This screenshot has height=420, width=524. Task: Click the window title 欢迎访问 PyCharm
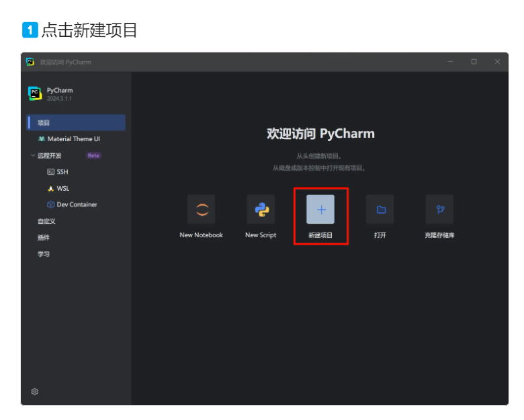point(66,62)
